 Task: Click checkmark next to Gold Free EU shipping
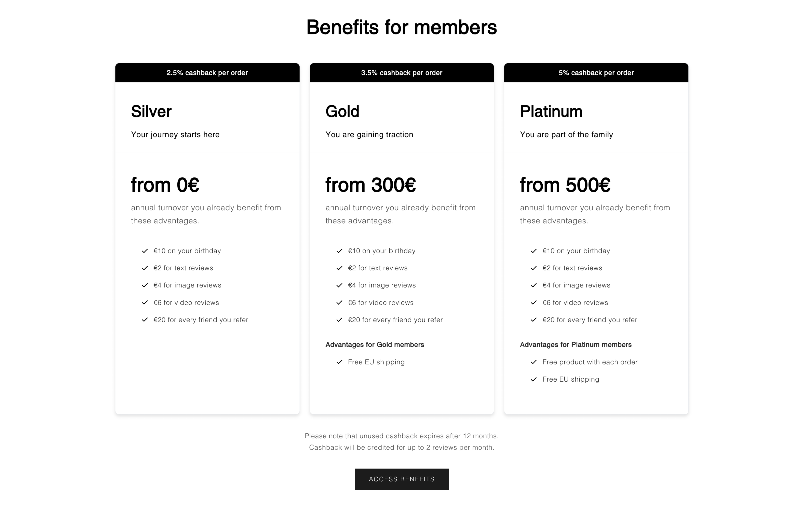(x=339, y=362)
